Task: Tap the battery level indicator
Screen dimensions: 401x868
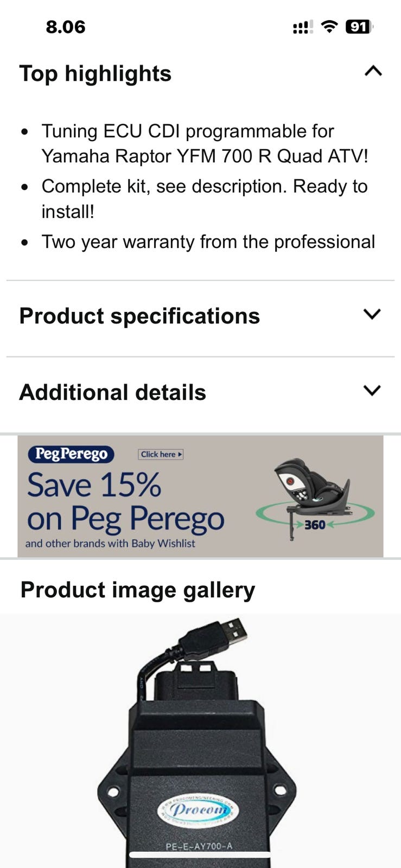Action: point(359,27)
